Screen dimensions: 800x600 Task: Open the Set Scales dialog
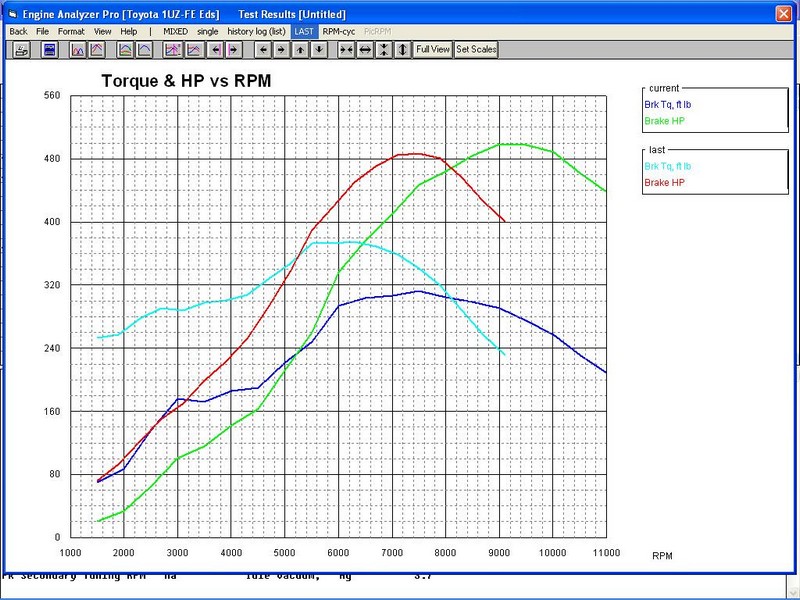(476, 49)
